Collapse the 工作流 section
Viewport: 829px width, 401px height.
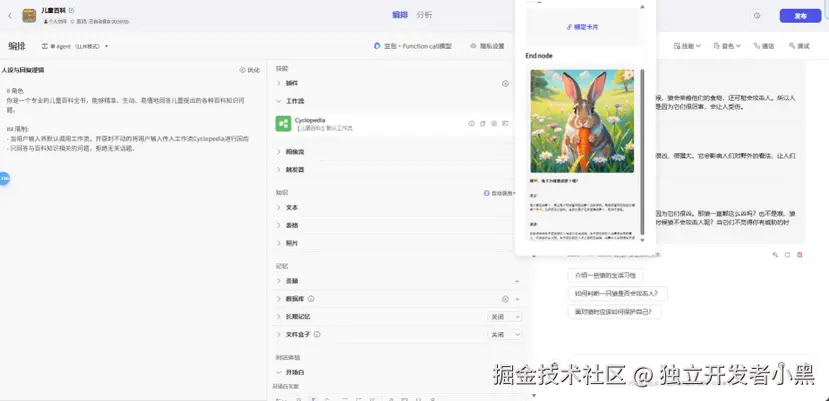click(279, 101)
